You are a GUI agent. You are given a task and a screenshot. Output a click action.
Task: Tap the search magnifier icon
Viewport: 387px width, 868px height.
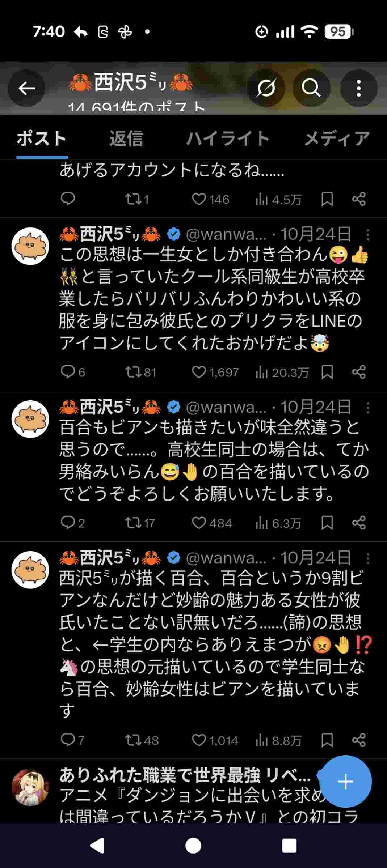tap(311, 88)
